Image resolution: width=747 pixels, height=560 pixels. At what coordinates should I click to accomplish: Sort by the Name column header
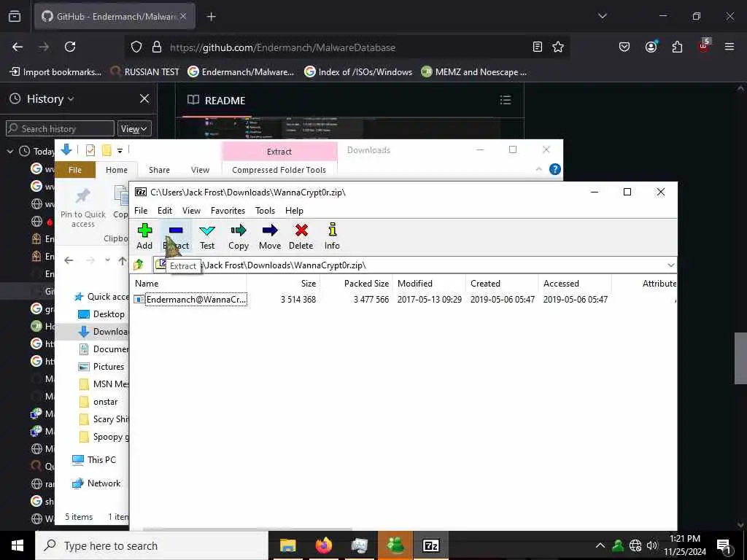tap(147, 284)
